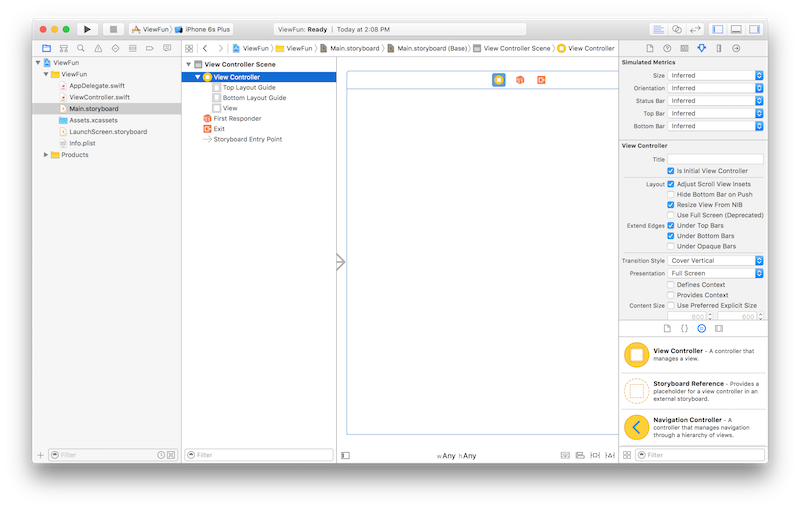Open the wAny hAny size class control
The image size is (800, 509).
coord(456,456)
